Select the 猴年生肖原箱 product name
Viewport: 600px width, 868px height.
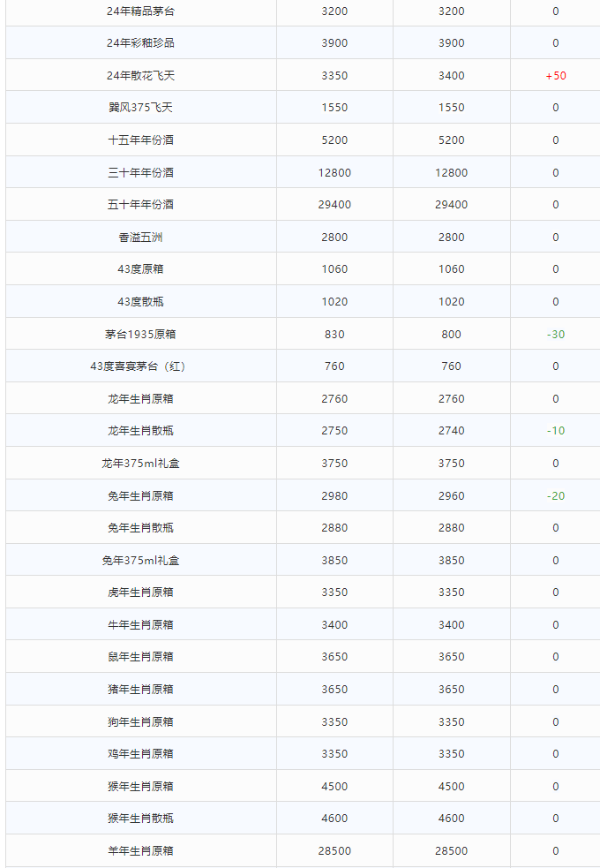point(140,787)
